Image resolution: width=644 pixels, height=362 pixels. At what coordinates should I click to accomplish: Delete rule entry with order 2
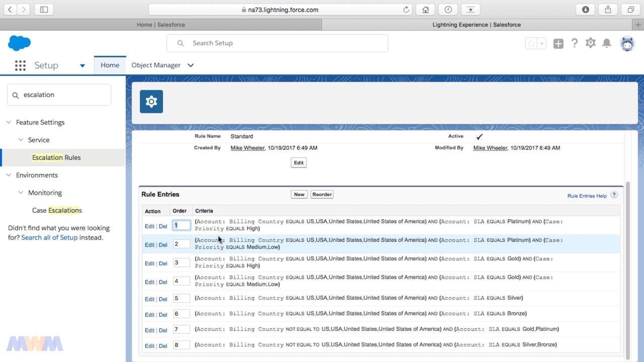[x=163, y=245]
